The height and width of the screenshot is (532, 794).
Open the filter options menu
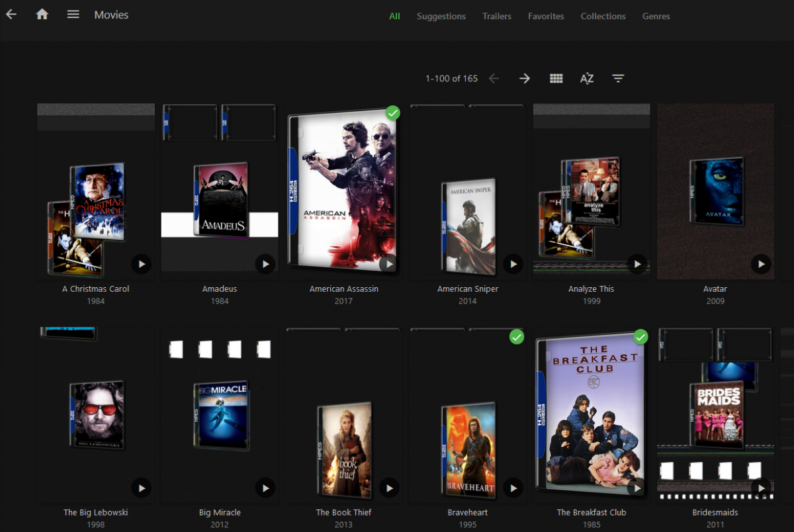618,79
